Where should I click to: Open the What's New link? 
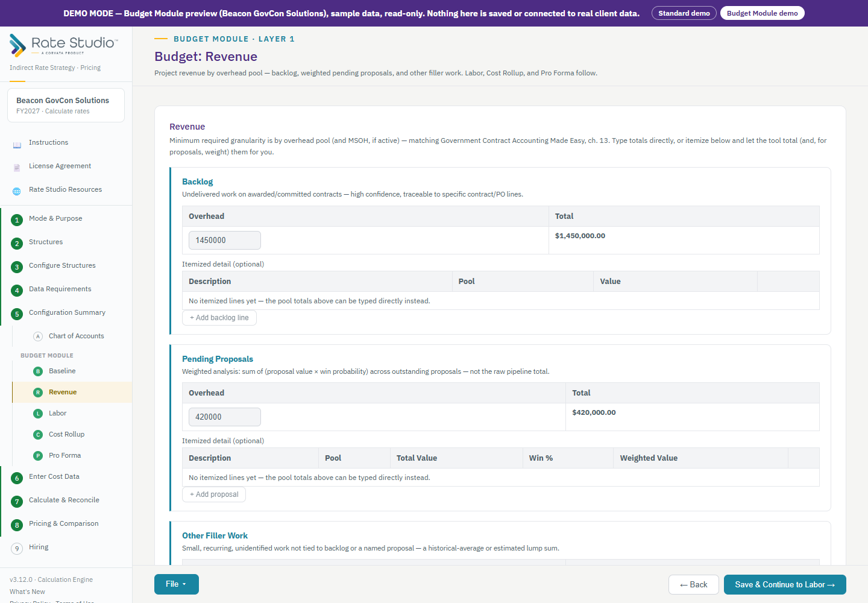(x=27, y=592)
